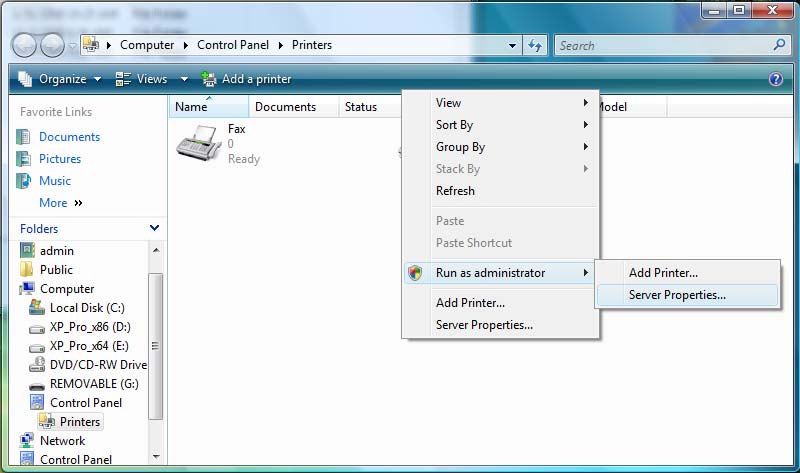Expand the Sort By submenu
The height and width of the screenshot is (473, 800).
(x=501, y=125)
